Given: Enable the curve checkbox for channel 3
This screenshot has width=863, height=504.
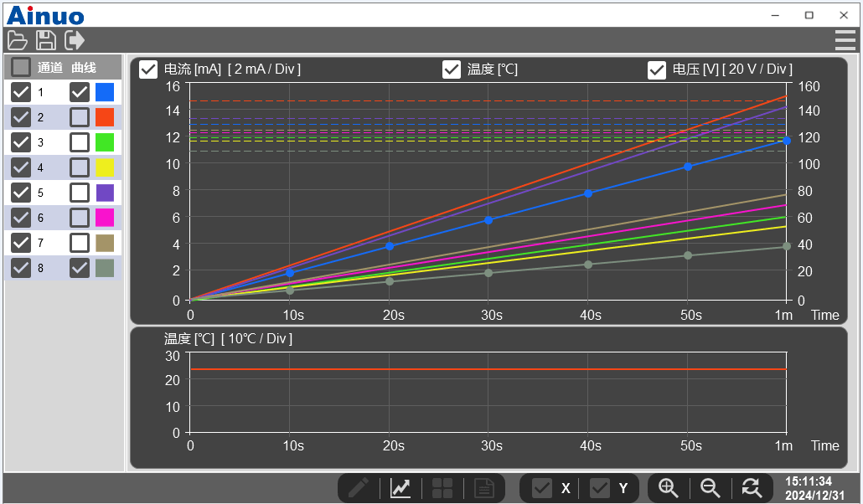Looking at the screenshot, I should (x=80, y=142).
